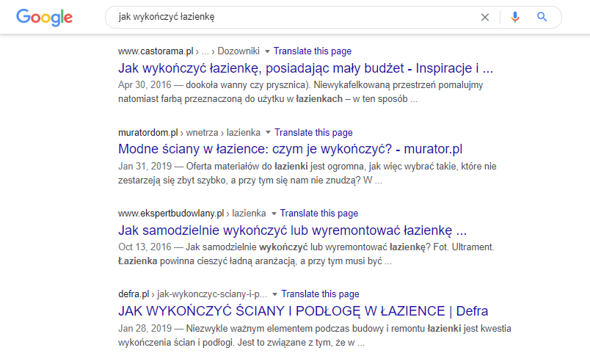Clear the search query with X icon
Viewport: 590px width, 364px height.
[x=484, y=17]
